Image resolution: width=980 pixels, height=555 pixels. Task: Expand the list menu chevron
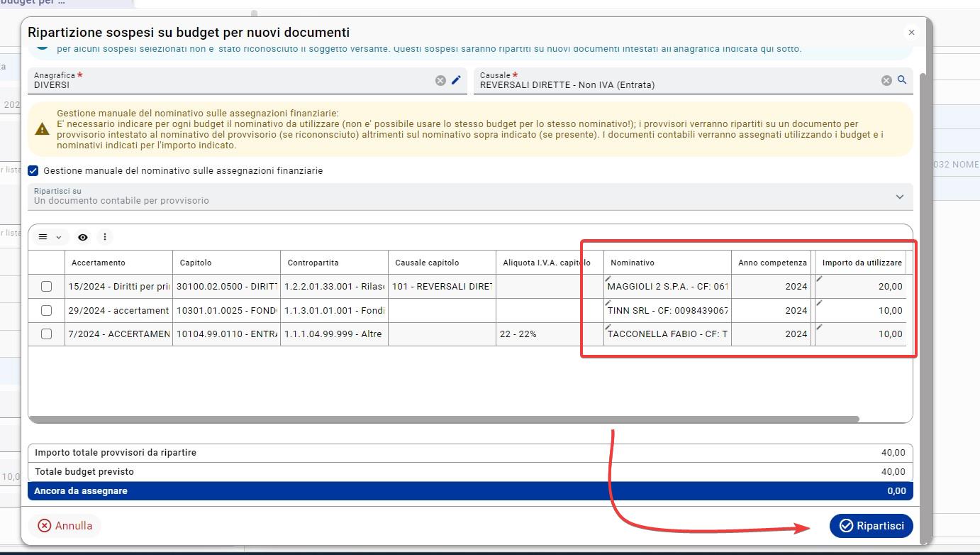pos(59,237)
